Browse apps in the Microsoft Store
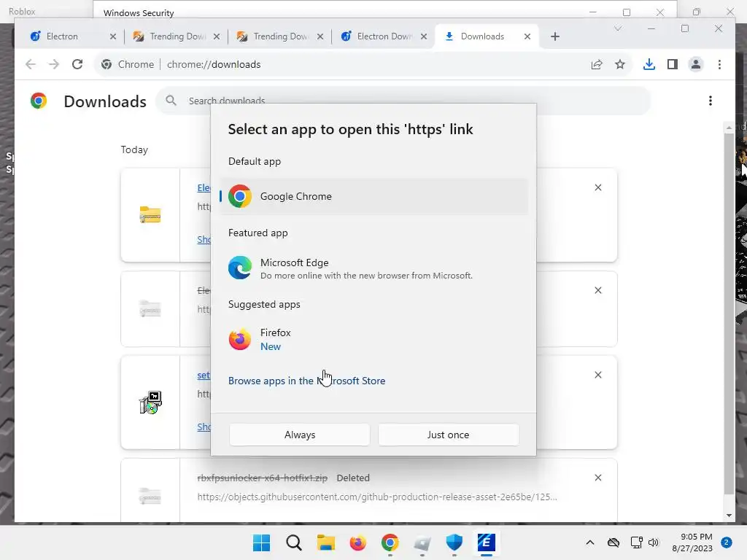Screen dimensions: 747x560 pos(306,381)
